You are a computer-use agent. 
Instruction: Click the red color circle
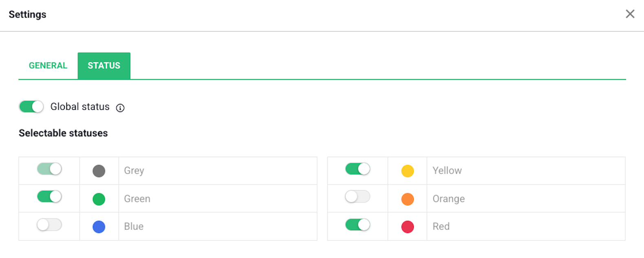pyautogui.click(x=408, y=227)
